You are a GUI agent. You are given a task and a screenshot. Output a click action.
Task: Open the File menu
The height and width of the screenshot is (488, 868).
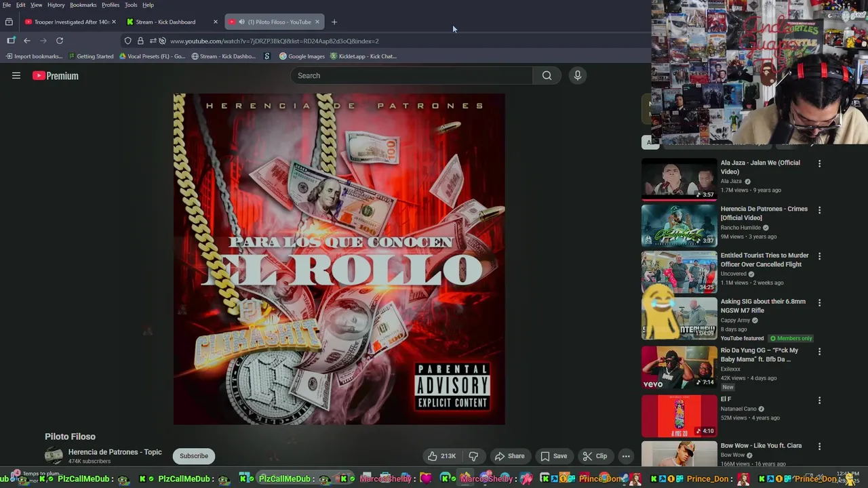coord(7,5)
